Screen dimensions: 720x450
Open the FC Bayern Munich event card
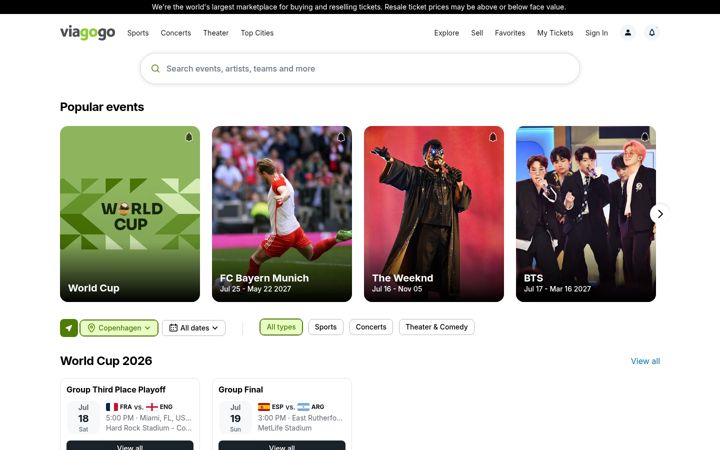click(282, 214)
